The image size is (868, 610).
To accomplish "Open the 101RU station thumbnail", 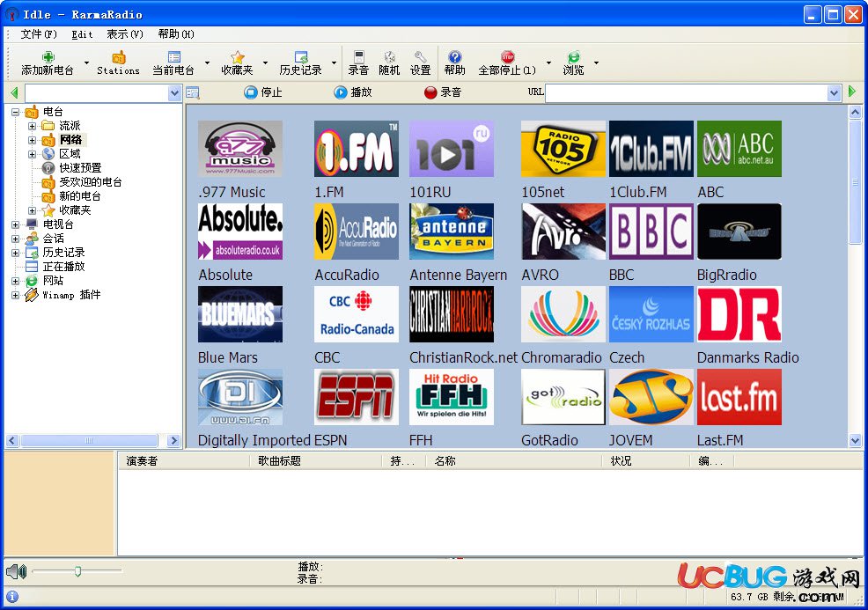I will 452,149.
